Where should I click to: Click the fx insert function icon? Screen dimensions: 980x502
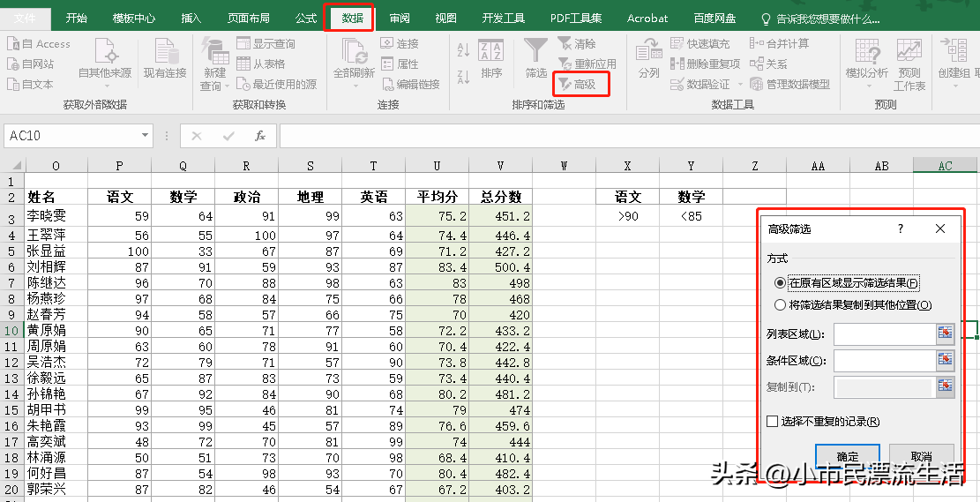pyautogui.click(x=260, y=136)
